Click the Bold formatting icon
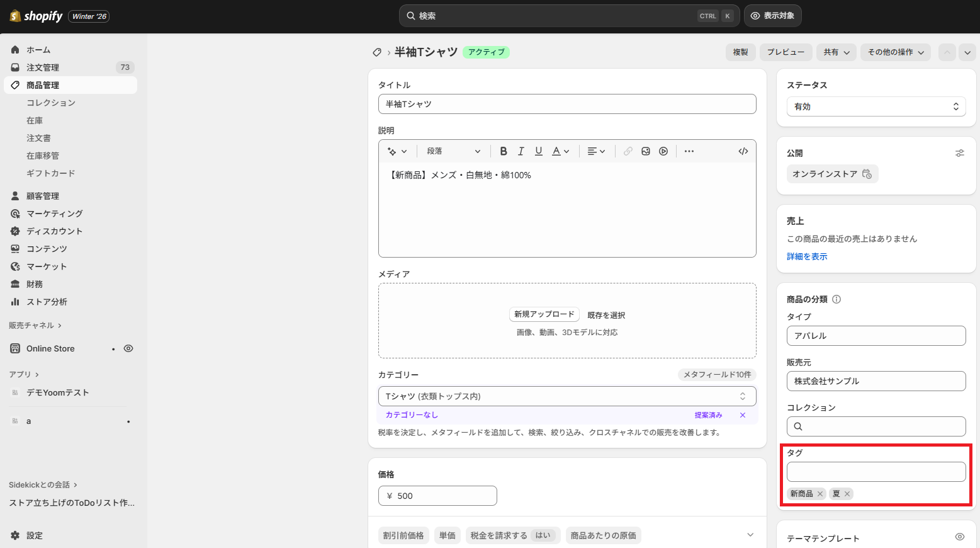 [503, 151]
